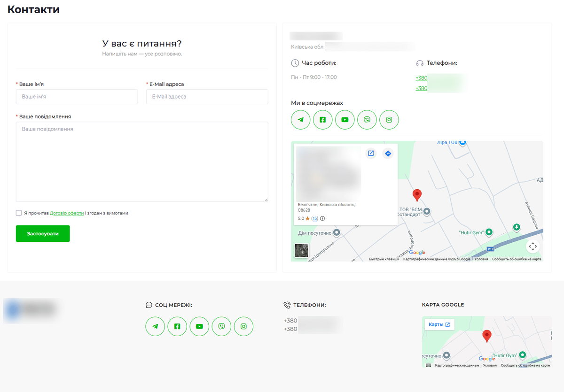This screenshot has width=564, height=392.
Task: Click footer YouTube icon under Соц мережі
Action: point(199,326)
